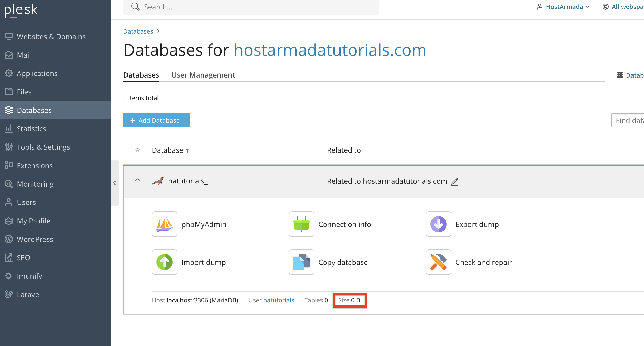Go to Applications in sidebar
Image resolution: width=644 pixels, height=346 pixels.
coord(55,73)
